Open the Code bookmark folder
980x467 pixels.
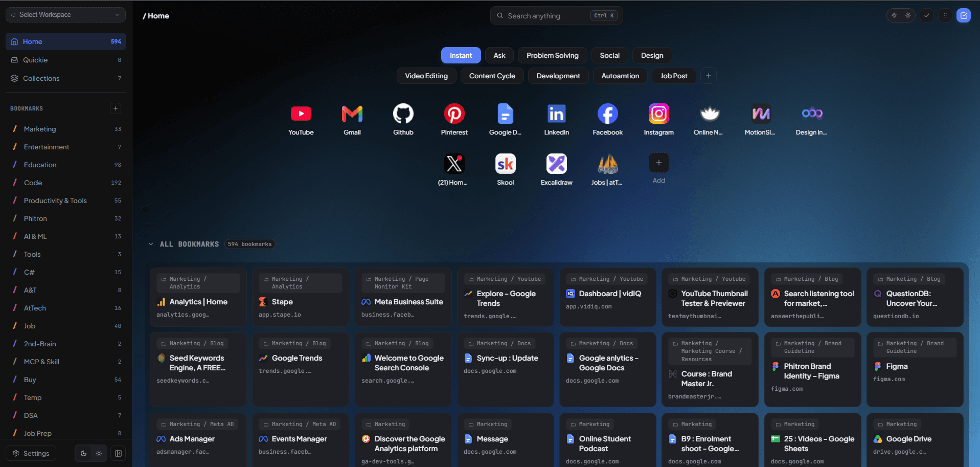click(65, 183)
